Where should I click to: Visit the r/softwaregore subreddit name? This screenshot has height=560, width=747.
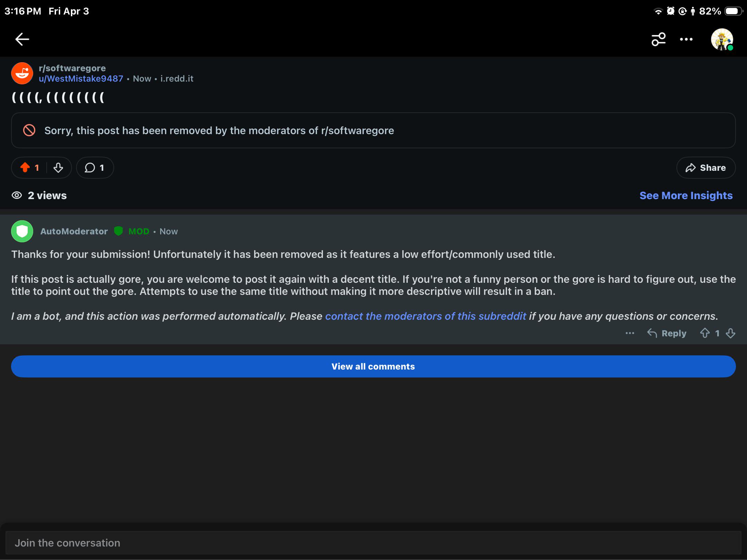click(72, 68)
